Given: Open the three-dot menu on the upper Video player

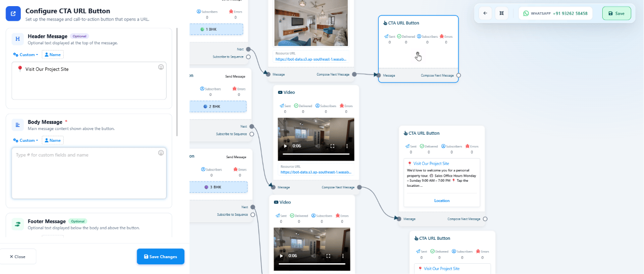Looking at the screenshot, I should [347, 146].
